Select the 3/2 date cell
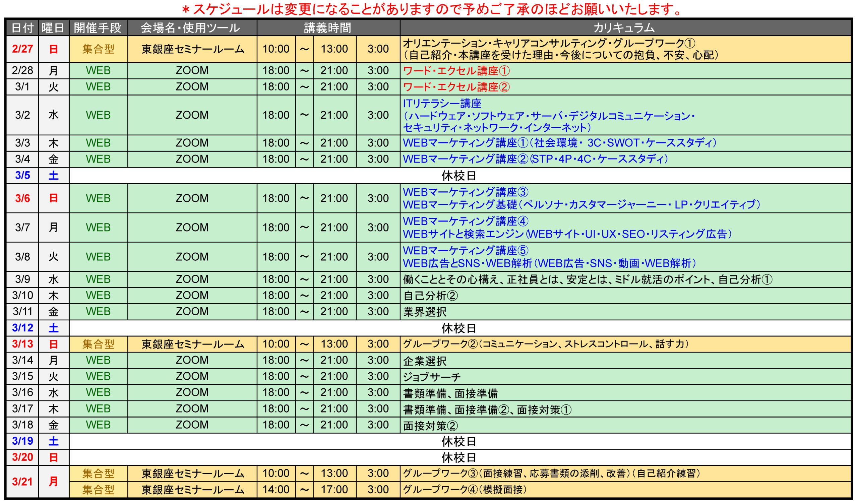 click(22, 115)
